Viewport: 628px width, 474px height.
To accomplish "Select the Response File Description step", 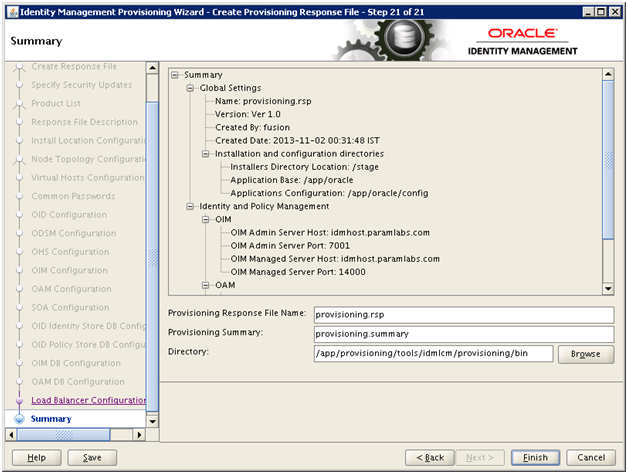I will pyautogui.click(x=85, y=122).
